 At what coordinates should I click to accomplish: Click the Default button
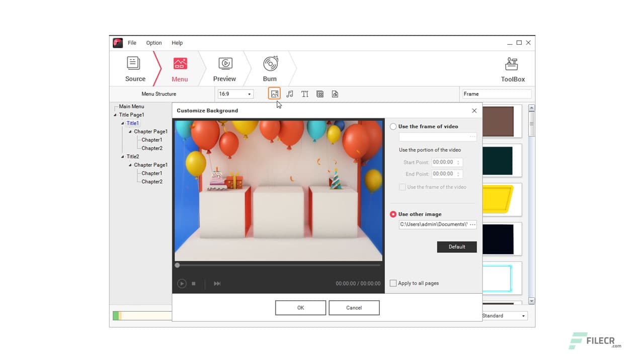(x=456, y=247)
